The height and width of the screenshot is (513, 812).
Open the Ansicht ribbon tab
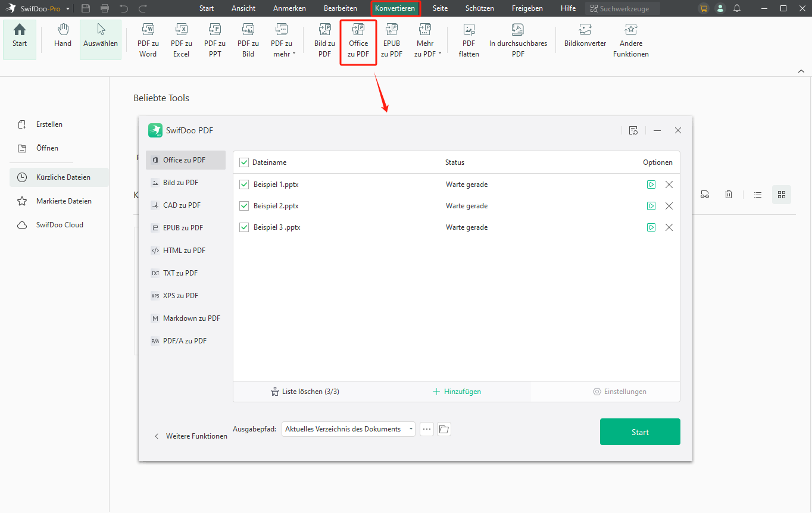(x=243, y=8)
